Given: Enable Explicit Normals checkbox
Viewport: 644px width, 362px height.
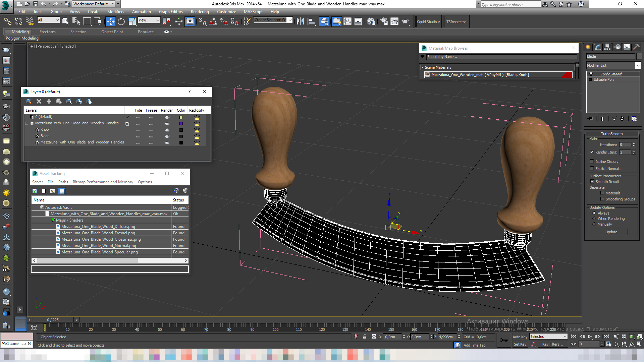Looking at the screenshot, I should [x=592, y=169].
